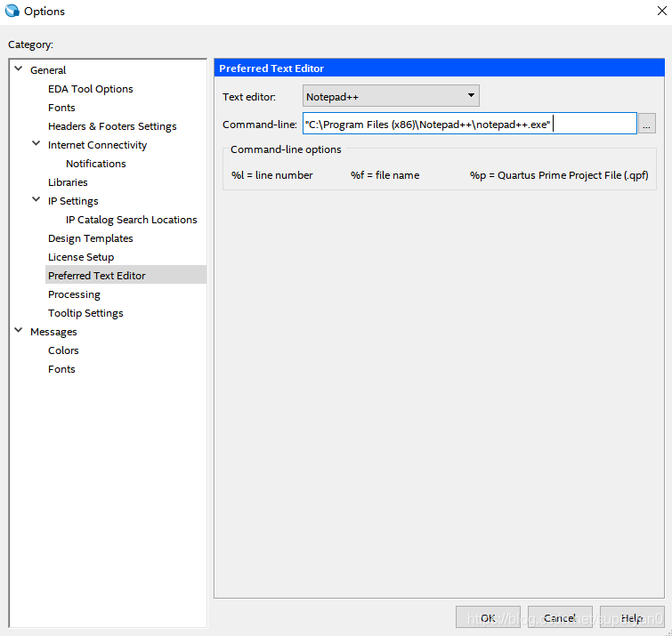This screenshot has width=672, height=636.
Task: Click '%p = Quartus Prime Project File' text
Action: (559, 175)
